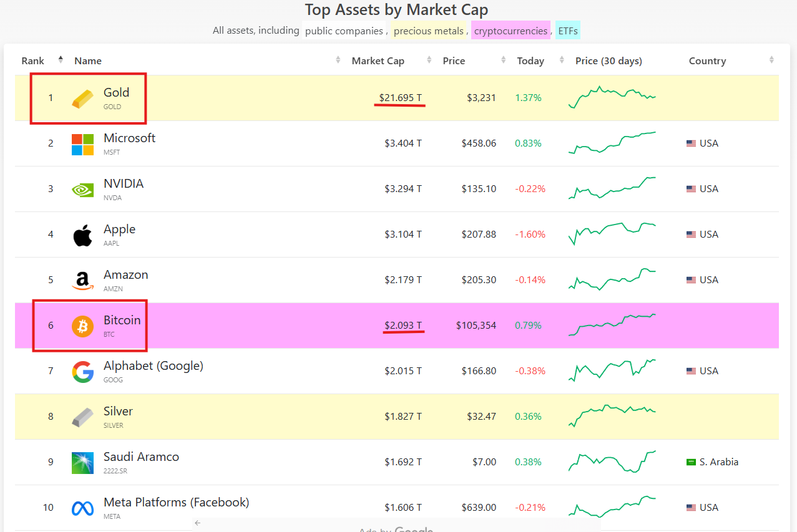The image size is (797, 532).
Task: Click the ad banner back arrow
Action: (x=197, y=523)
